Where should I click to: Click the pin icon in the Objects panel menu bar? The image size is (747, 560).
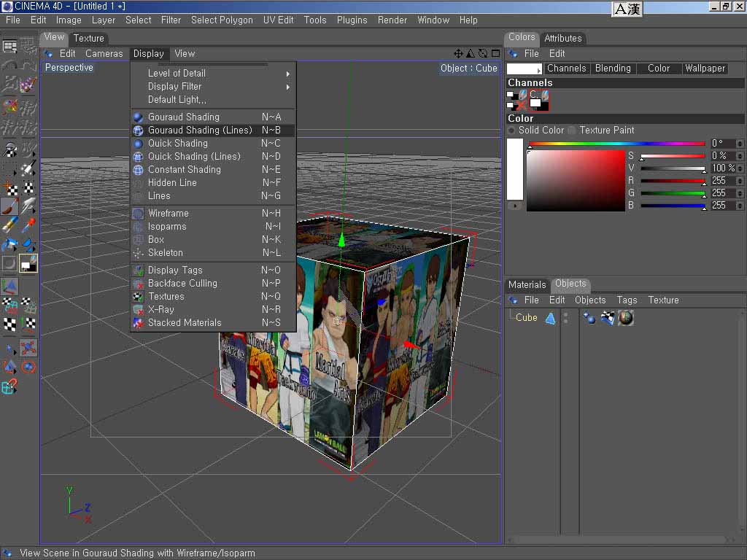point(513,300)
